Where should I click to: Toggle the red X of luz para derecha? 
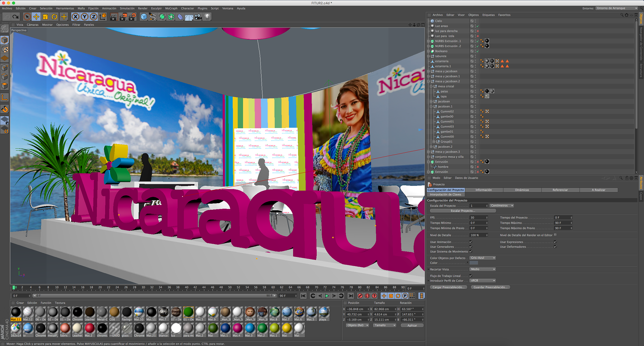click(478, 31)
